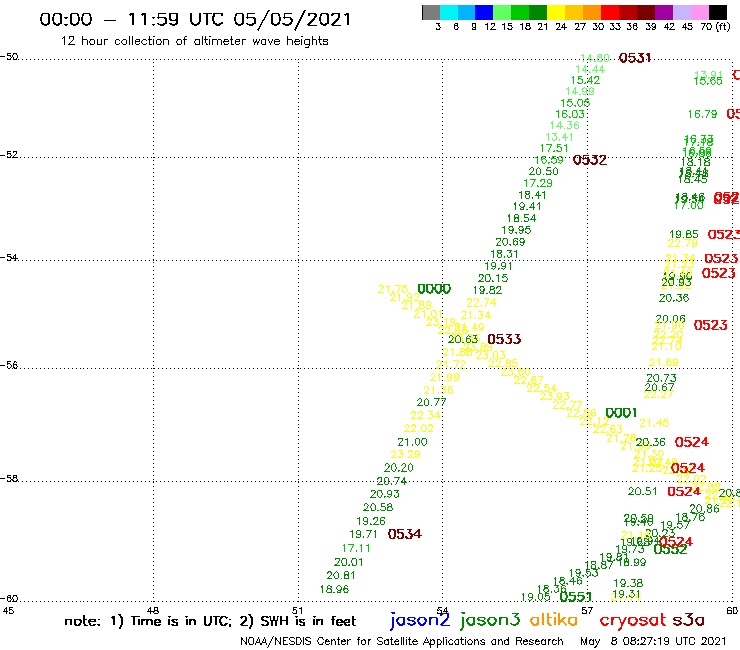Click the wave height value '19.85'
The image size is (740, 650).
click(684, 235)
